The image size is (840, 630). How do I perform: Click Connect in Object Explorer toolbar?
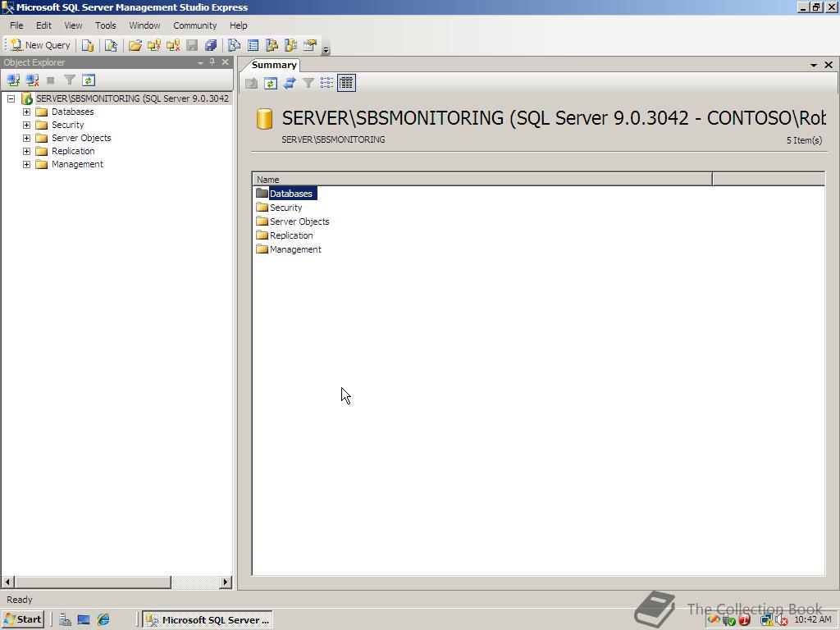(x=13, y=80)
